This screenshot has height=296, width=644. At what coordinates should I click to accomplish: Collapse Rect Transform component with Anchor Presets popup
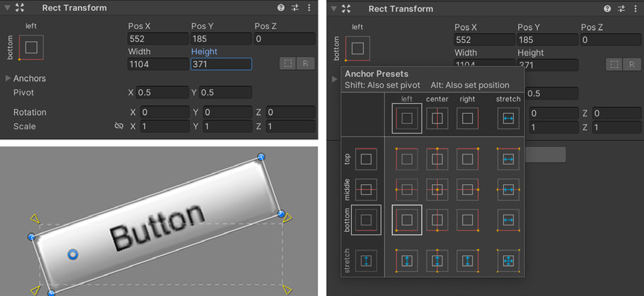tap(333, 9)
